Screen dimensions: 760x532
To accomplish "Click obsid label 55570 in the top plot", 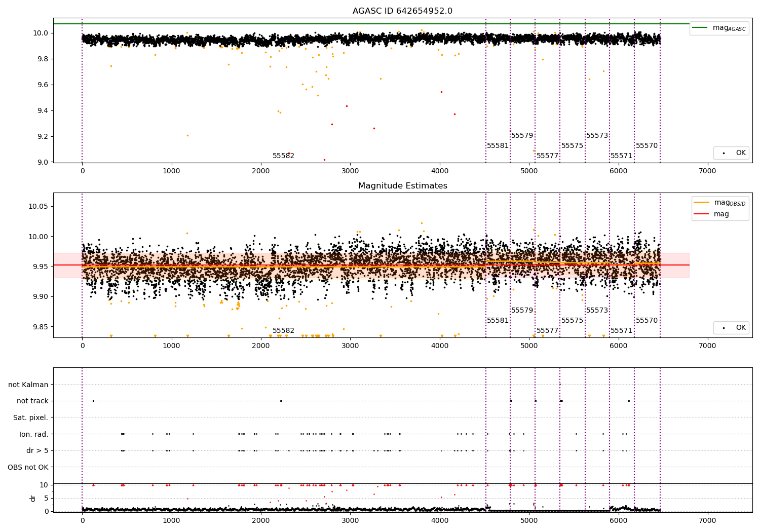I will point(647,146).
